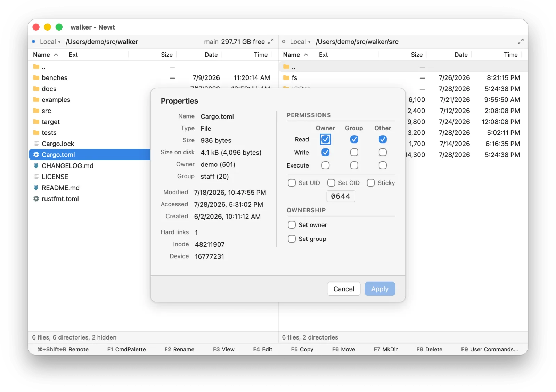Image resolution: width=556 pixels, height=392 pixels.
Task: Click the parent directory folder icon in left pane
Action: tap(36, 67)
